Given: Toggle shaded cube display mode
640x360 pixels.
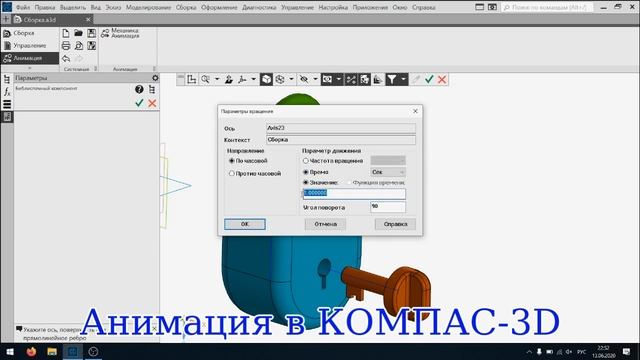Looking at the screenshot, I should point(266,79).
